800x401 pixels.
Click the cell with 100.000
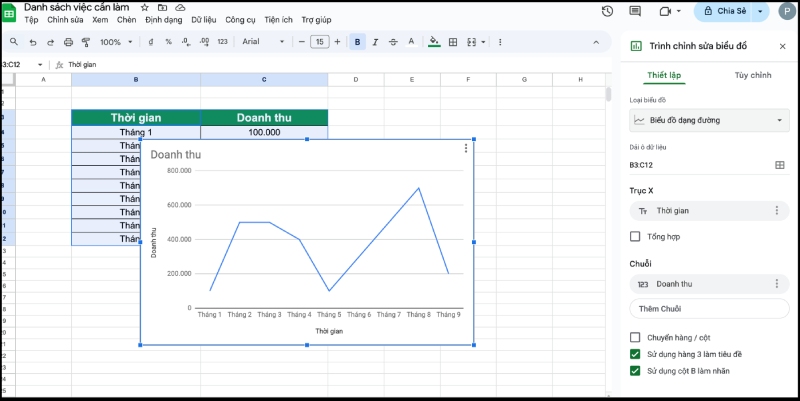click(x=264, y=132)
